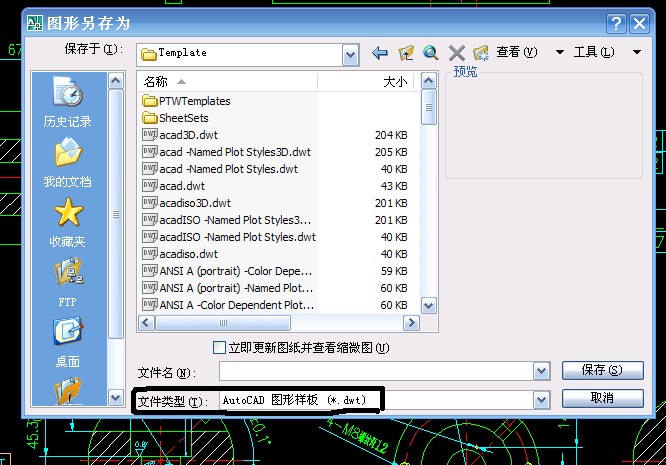Click places sidebar scroll down arrow
The width and height of the screenshot is (666, 465).
click(x=116, y=398)
